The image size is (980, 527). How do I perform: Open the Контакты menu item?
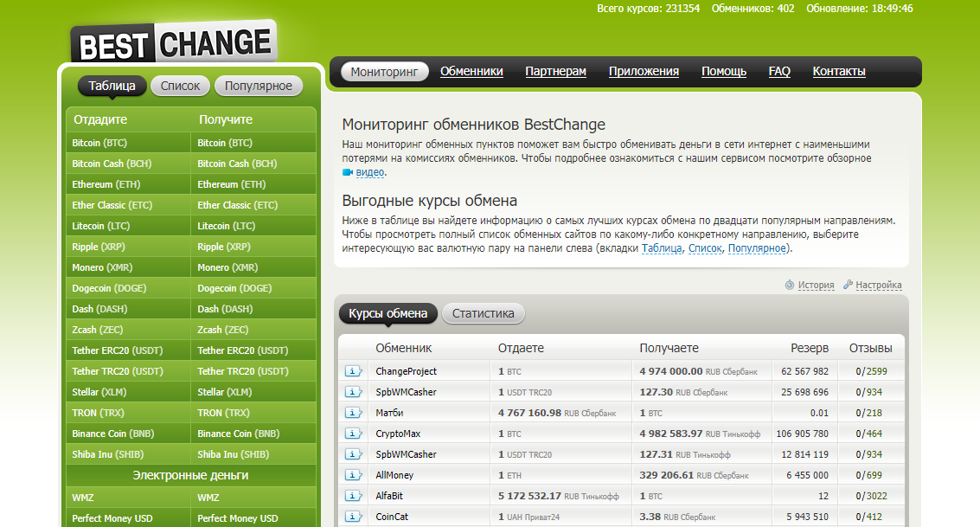(x=839, y=71)
